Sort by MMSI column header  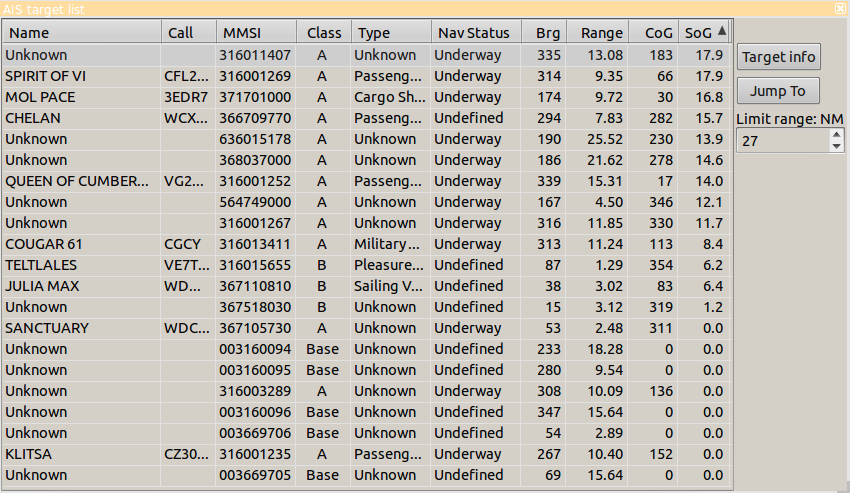point(257,33)
